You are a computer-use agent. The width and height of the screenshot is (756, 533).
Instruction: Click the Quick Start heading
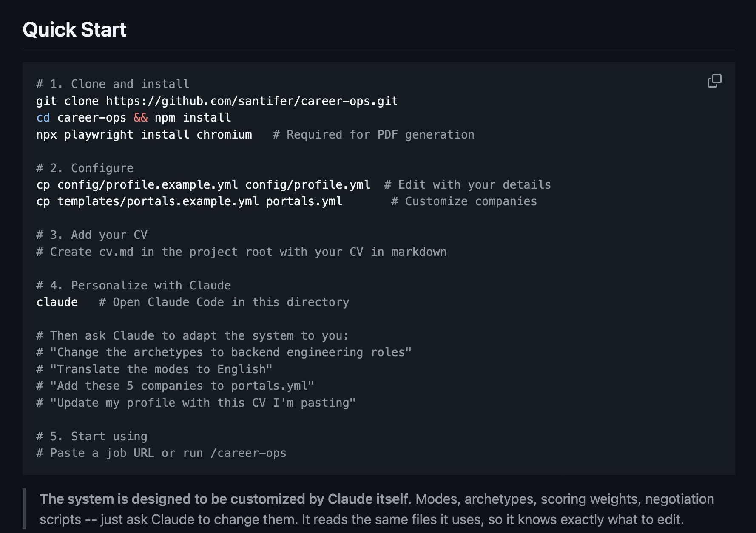[74, 30]
